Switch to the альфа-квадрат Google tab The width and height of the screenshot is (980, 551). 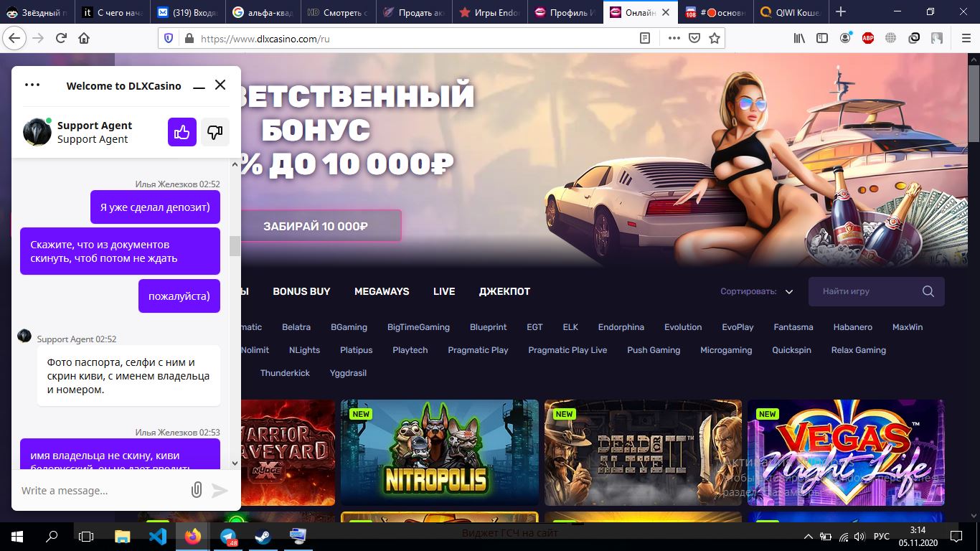coord(263,12)
